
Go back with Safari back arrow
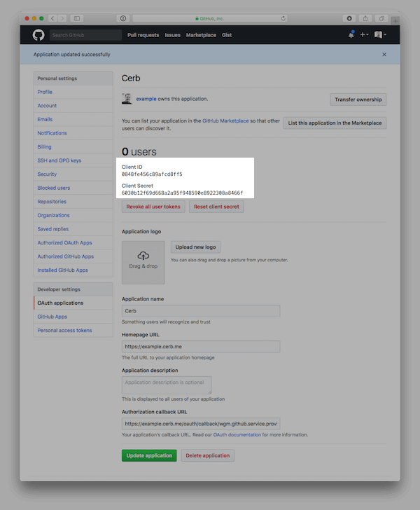(x=52, y=18)
